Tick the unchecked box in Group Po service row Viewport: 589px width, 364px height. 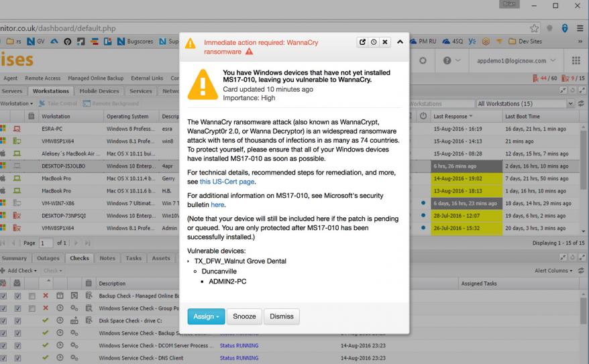click(32, 308)
